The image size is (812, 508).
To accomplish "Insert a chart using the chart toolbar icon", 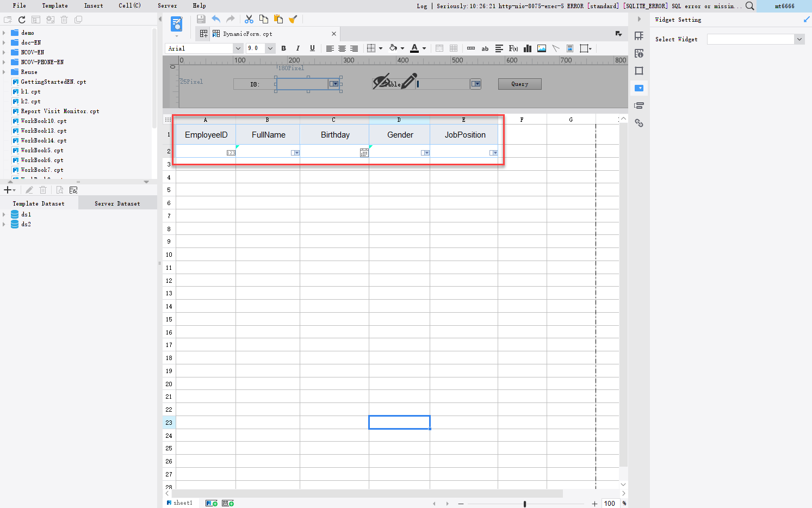I will [527, 48].
